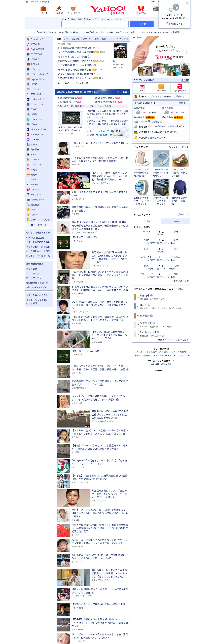Open the ネッククーラー product thumbnail
The image size is (215, 644).
(x=161, y=159)
